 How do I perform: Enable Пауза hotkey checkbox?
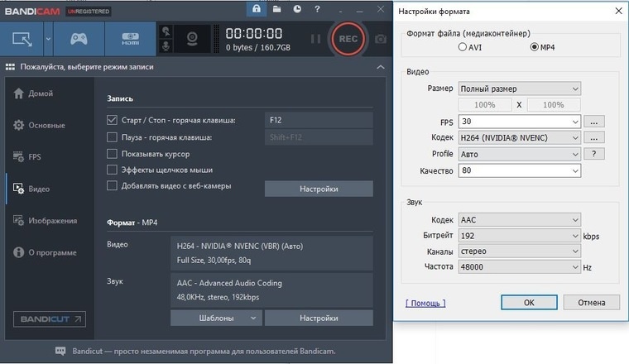tap(112, 137)
